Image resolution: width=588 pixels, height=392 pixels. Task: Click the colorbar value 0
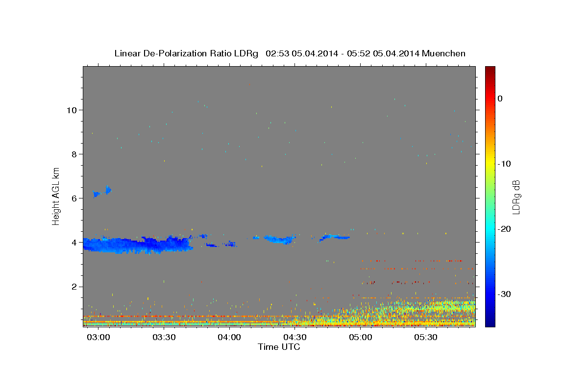click(x=500, y=98)
